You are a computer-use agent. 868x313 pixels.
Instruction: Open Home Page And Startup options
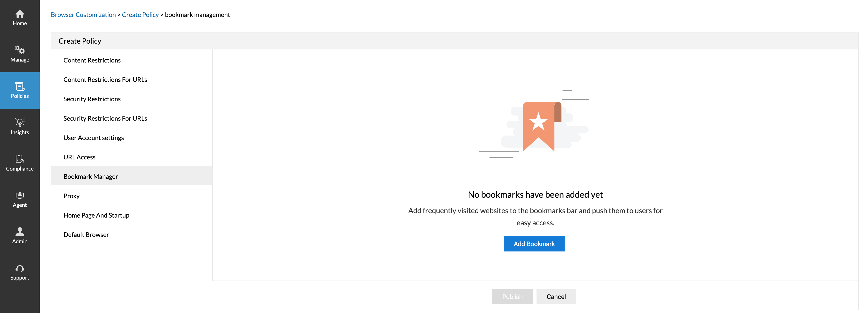(x=96, y=215)
